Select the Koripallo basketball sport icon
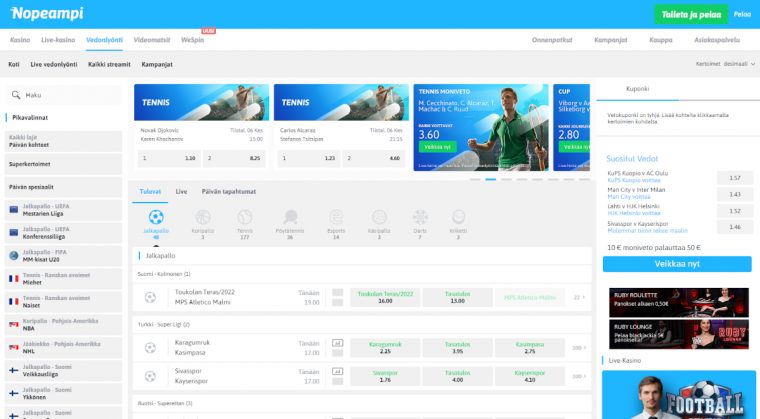This screenshot has height=419, width=760. pos(203,217)
